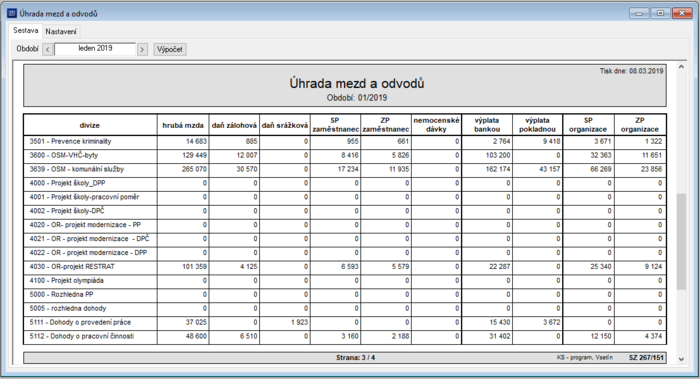Click row 5112 - Dohody o pracovní činnosti
700x379 pixels.
point(345,337)
